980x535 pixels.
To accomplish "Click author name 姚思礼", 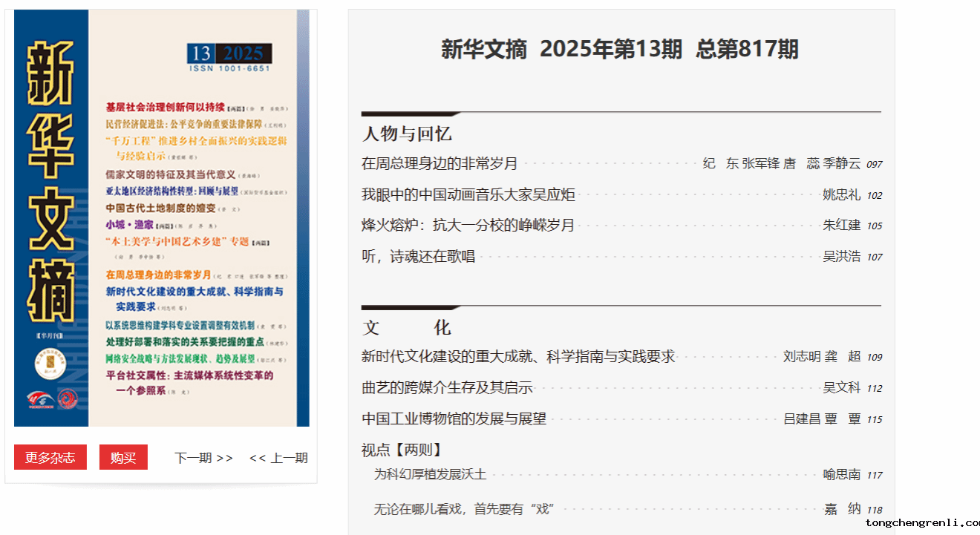I will pyautogui.click(x=841, y=195).
